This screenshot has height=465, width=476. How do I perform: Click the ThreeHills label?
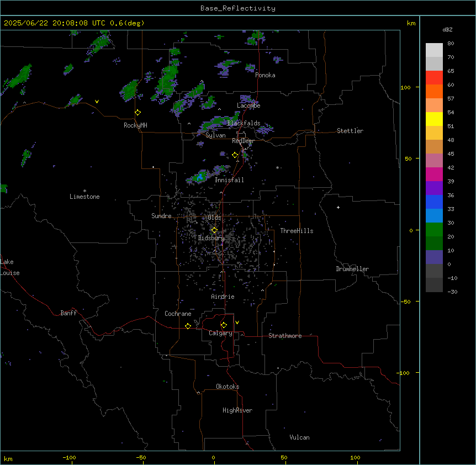tap(297, 231)
